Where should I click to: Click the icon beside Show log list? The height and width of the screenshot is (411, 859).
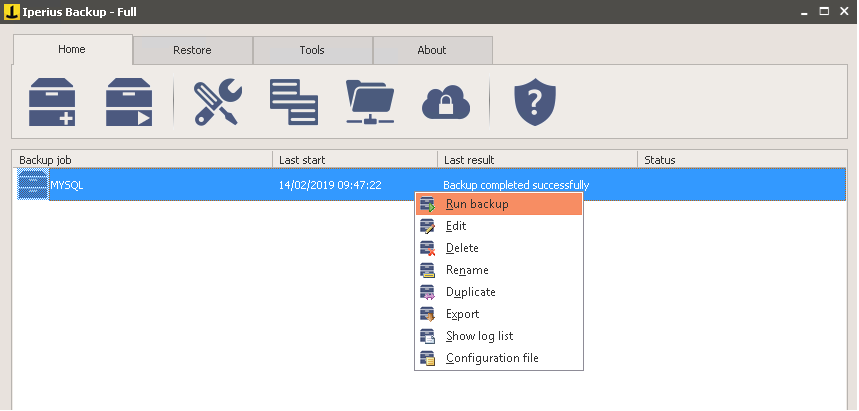(x=427, y=336)
